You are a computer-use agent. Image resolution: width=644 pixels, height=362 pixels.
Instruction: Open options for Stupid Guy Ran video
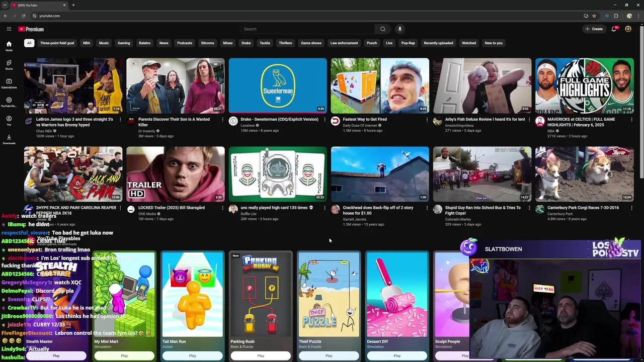[529, 208]
